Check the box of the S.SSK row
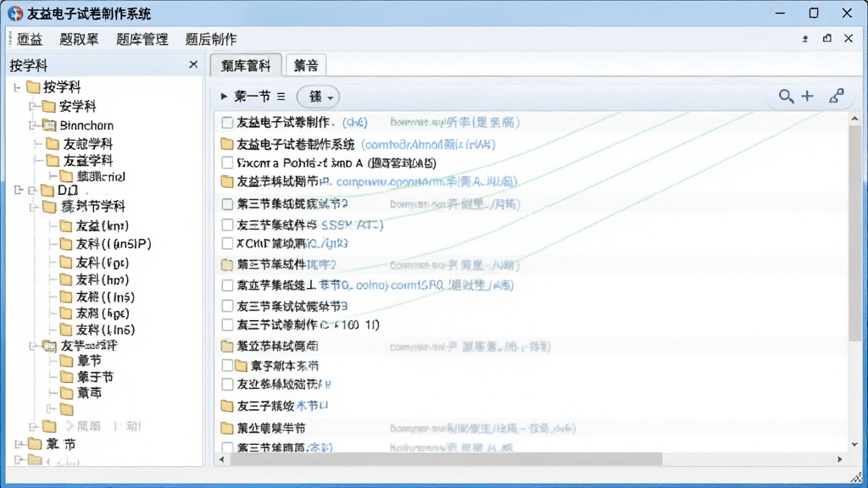The width and height of the screenshot is (868, 488). [227, 225]
